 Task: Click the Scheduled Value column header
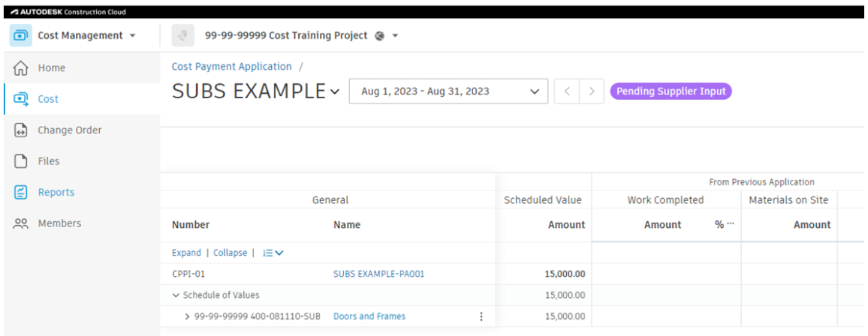tap(543, 200)
